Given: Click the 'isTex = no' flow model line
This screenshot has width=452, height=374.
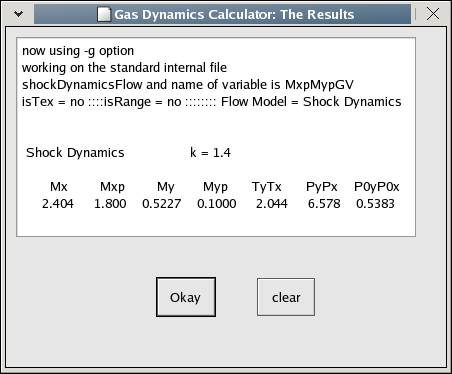Looking at the screenshot, I should coord(212,102).
